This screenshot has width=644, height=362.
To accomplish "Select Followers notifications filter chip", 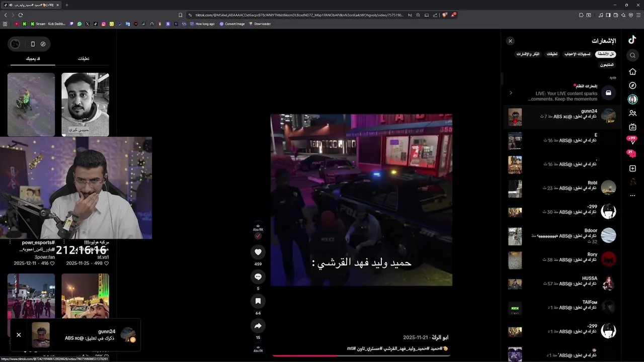I will pyautogui.click(x=607, y=65).
